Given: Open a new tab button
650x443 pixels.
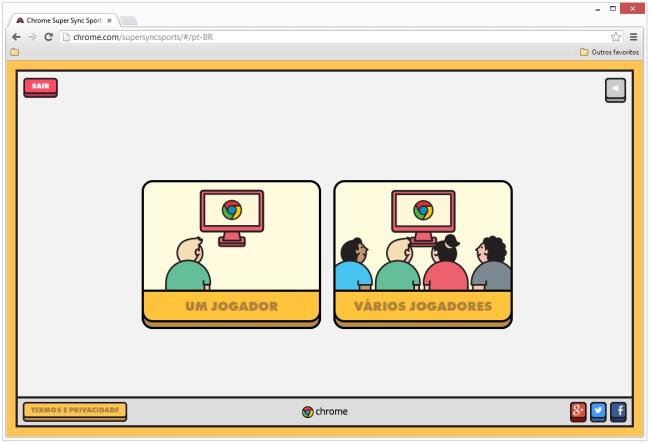Looking at the screenshot, I should click(x=129, y=21).
